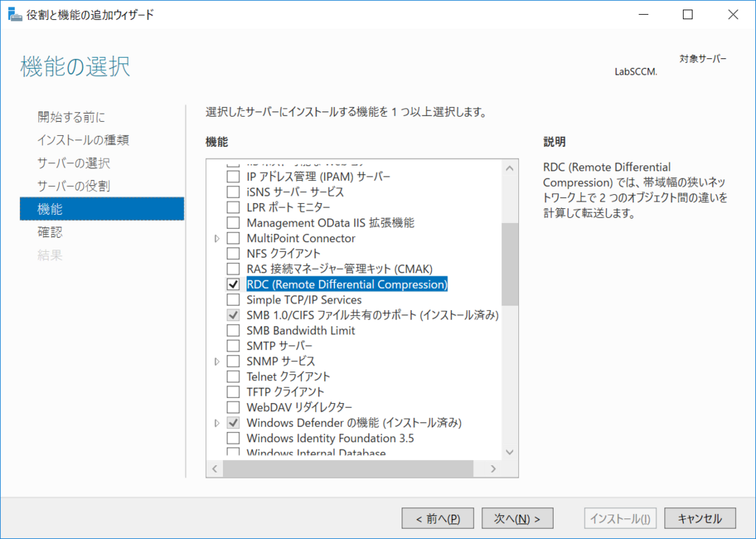756x539 pixels.
Task: Maximize the wizard window
Action: (688, 15)
